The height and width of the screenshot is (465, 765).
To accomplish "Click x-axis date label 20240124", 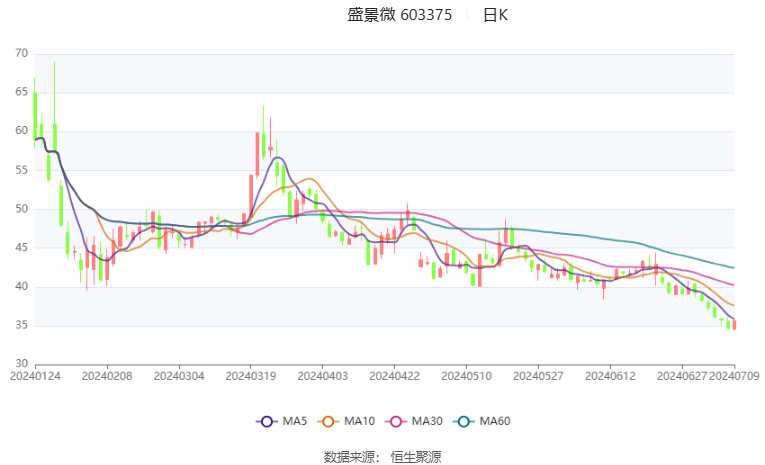I will coord(35,376).
